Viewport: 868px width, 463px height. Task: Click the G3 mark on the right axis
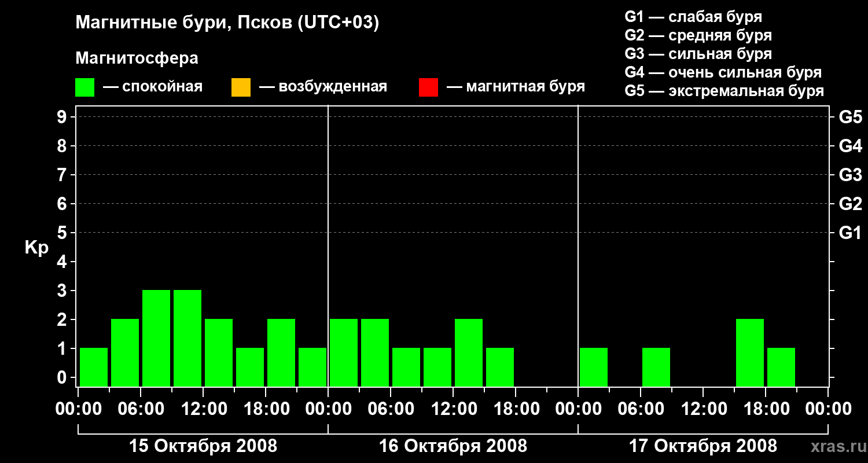pos(850,175)
